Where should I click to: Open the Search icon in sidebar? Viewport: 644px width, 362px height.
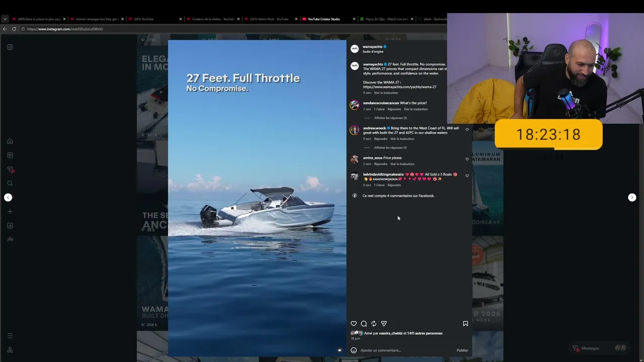[10, 184]
